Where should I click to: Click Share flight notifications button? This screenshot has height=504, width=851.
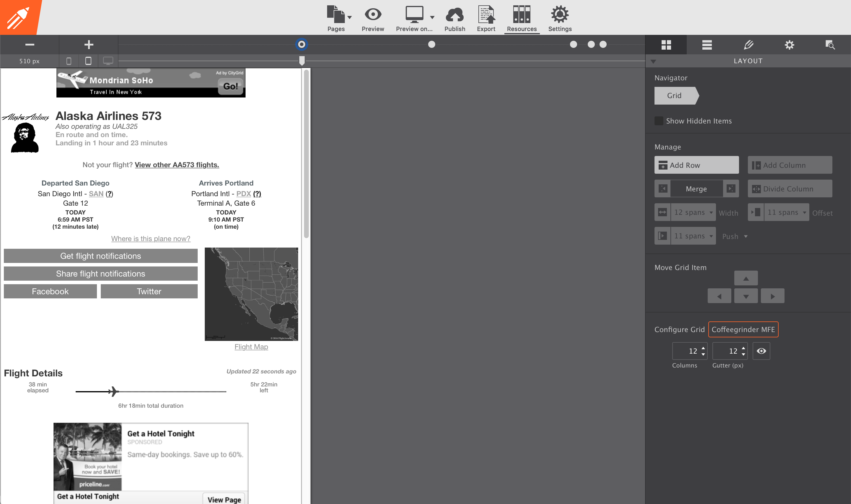(100, 273)
